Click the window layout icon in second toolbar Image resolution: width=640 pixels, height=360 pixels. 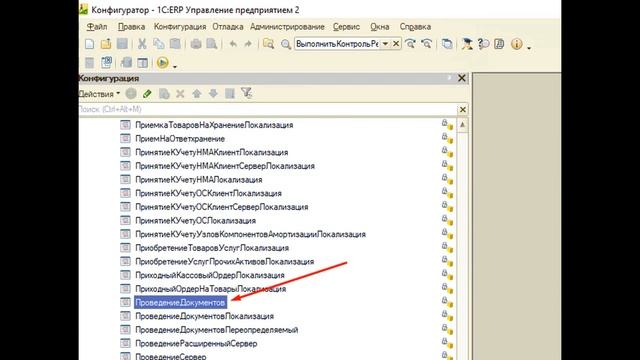tap(142, 62)
